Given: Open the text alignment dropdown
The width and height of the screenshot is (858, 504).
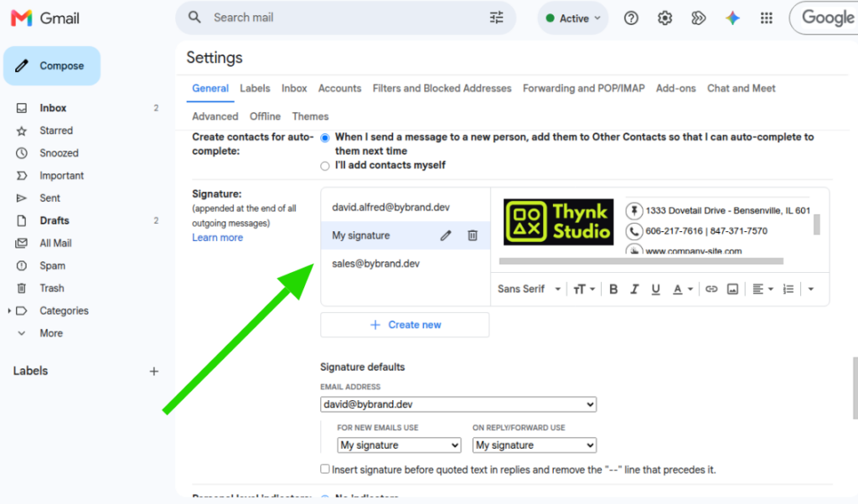Looking at the screenshot, I should click(762, 289).
